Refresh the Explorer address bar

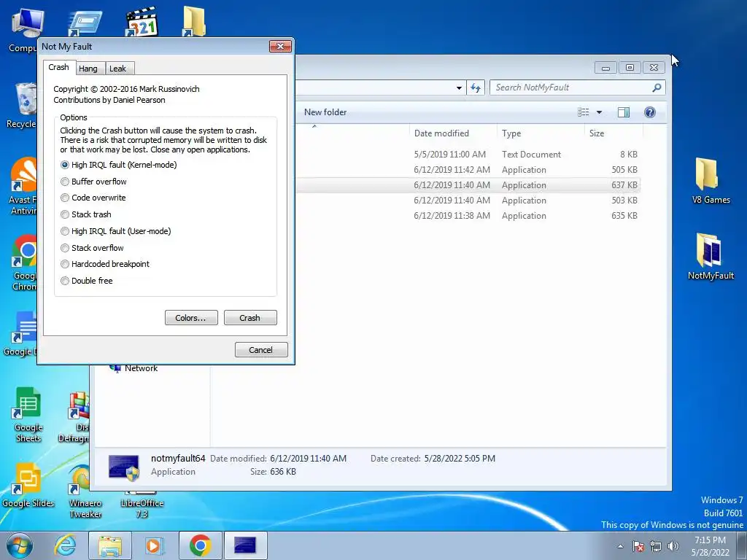tap(476, 87)
